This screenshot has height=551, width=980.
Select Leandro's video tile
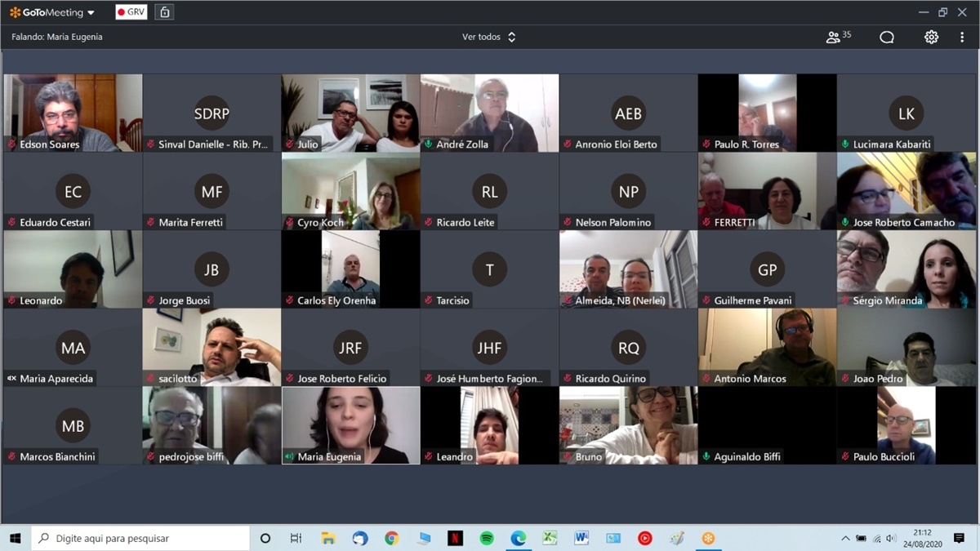(490, 425)
